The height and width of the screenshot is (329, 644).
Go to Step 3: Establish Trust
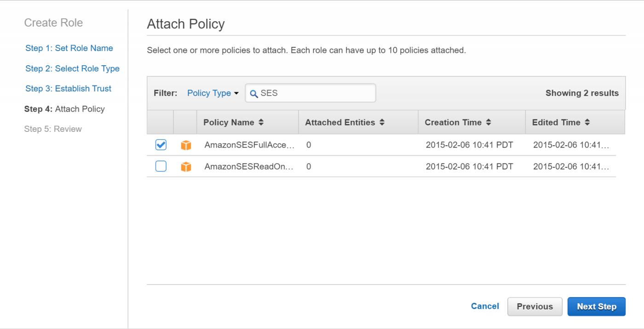[x=68, y=89]
